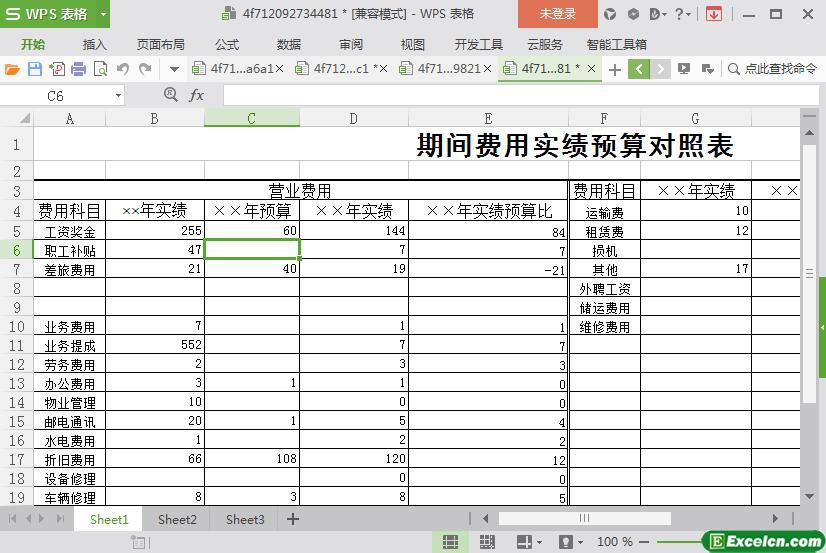The width and height of the screenshot is (826, 553).
Task: Click the open folder icon in toolbar
Action: 12,69
